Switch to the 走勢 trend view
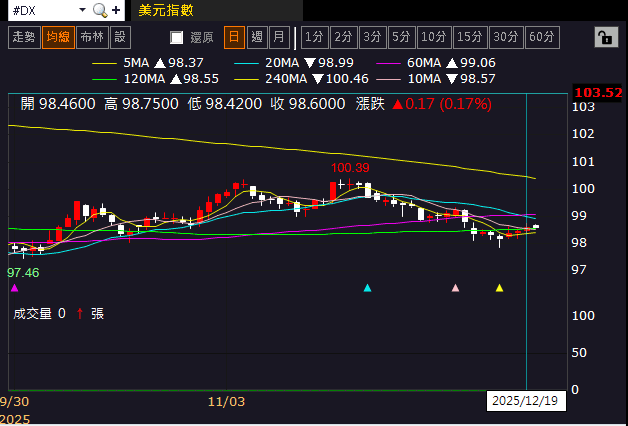Viewport: 628px width, 426px height. coord(24,37)
